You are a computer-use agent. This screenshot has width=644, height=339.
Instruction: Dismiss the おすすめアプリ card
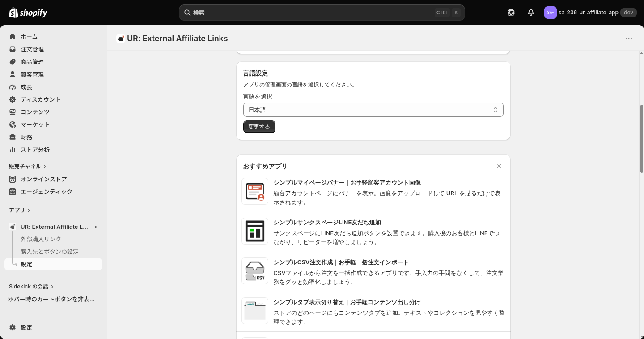(499, 166)
